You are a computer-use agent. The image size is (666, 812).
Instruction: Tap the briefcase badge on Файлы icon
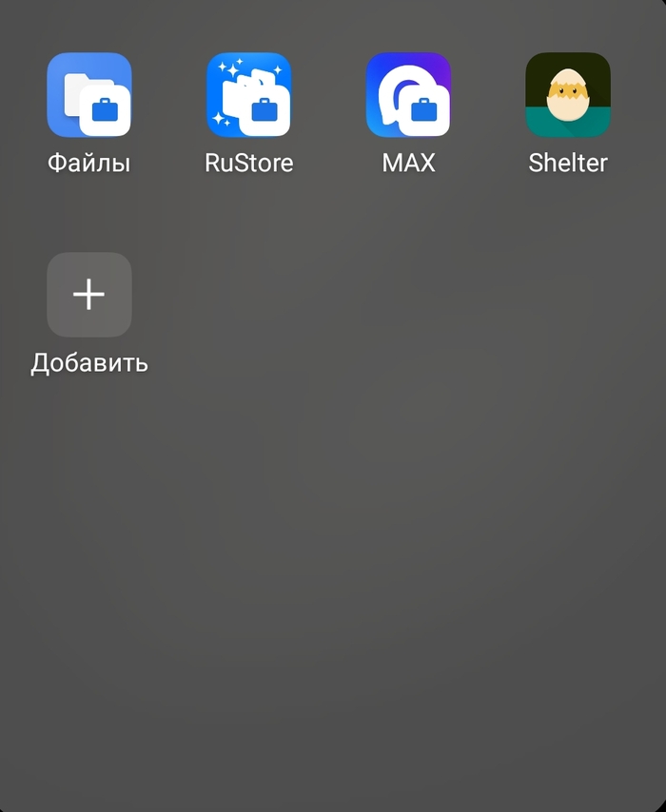(106, 112)
